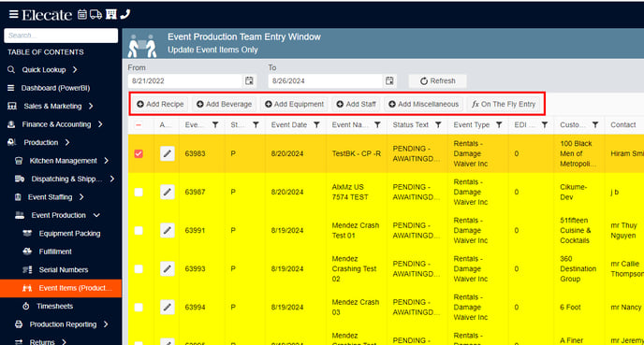The image size is (644, 345).
Task: Click the Mendez Crash Test 01 cell
Action: 356,231
